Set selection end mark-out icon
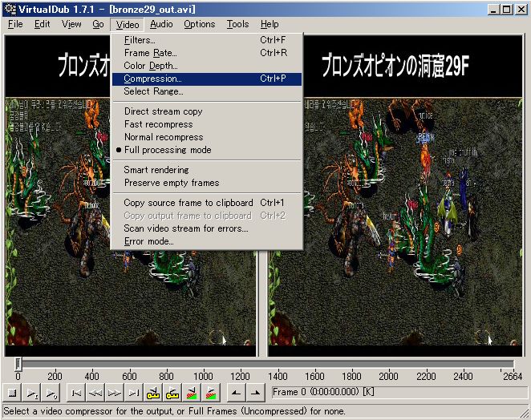Viewport: 531px width, 420px height. coord(256,393)
